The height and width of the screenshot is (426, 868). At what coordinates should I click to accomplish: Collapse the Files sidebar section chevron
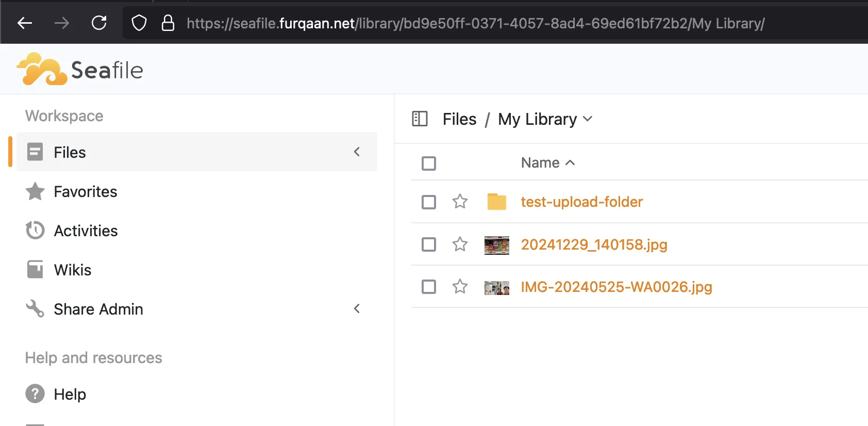pos(357,152)
